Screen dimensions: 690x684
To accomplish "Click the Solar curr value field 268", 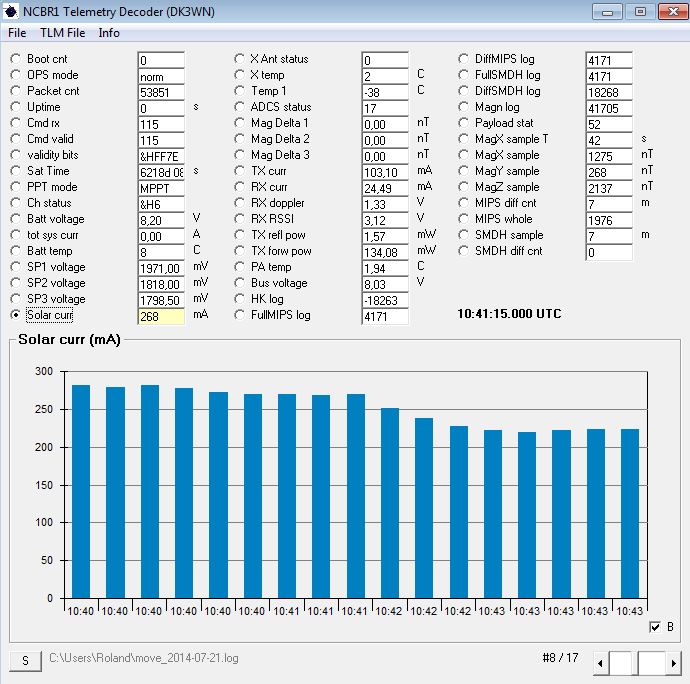I will (161, 316).
